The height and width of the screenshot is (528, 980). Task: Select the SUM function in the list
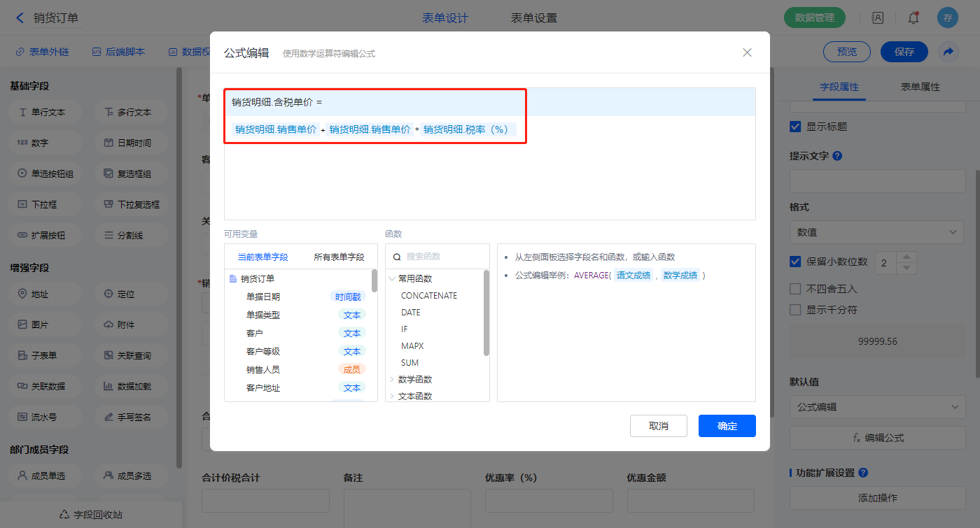point(410,363)
